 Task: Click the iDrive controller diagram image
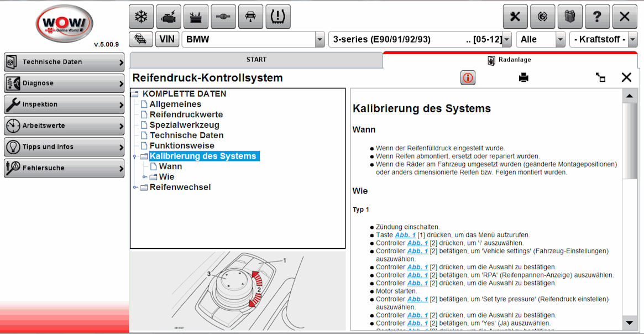238,291
